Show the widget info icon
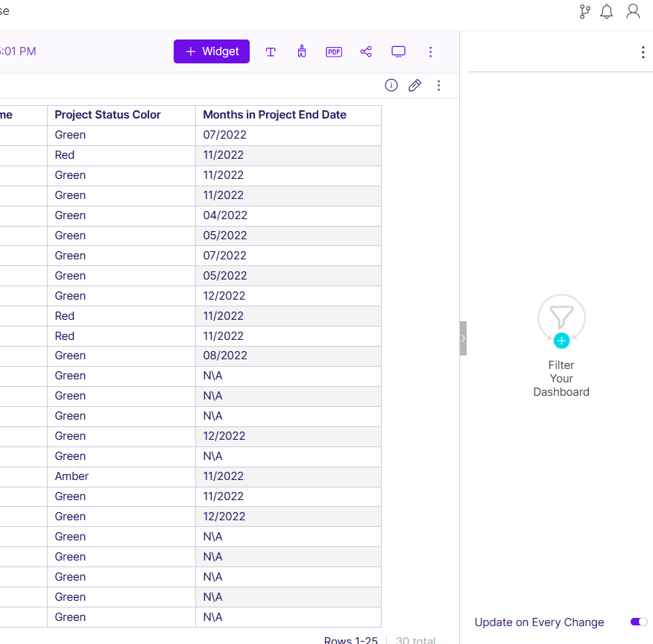This screenshot has width=653, height=644. pos(391,85)
